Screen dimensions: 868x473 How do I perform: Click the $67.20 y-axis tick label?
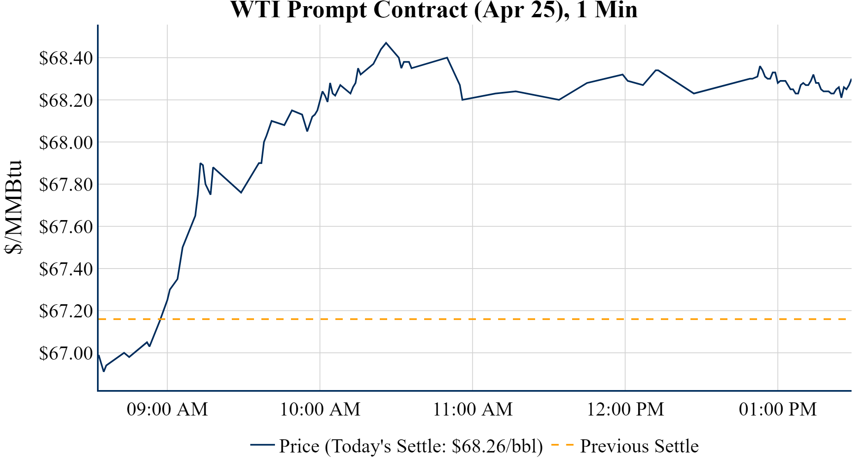[66, 311]
